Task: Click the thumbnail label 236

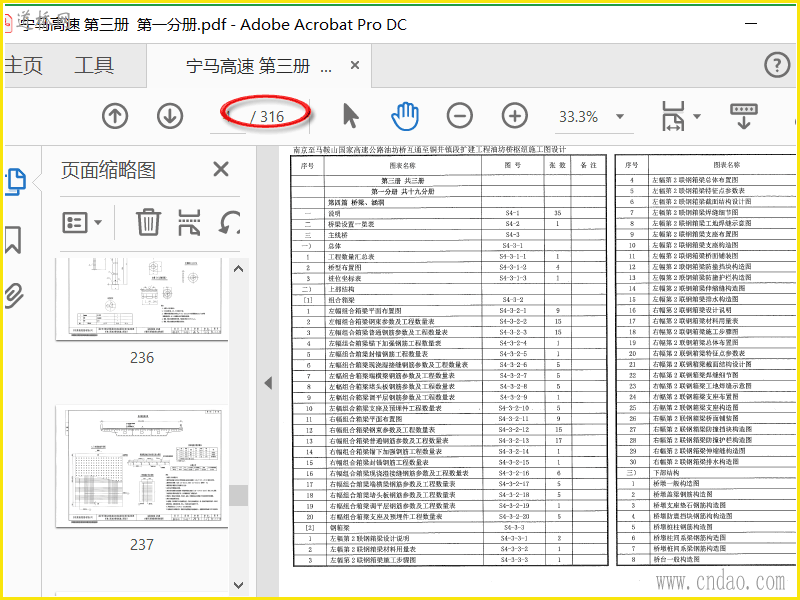Action: click(x=142, y=358)
